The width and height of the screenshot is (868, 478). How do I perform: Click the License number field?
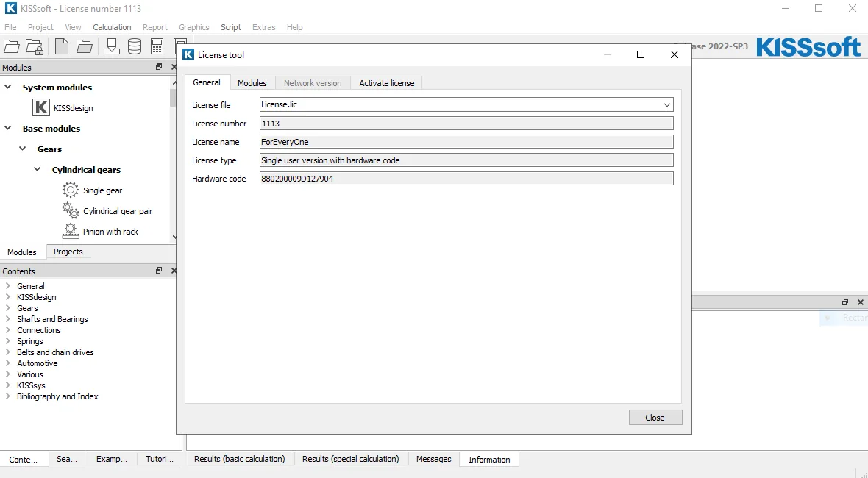click(x=466, y=124)
